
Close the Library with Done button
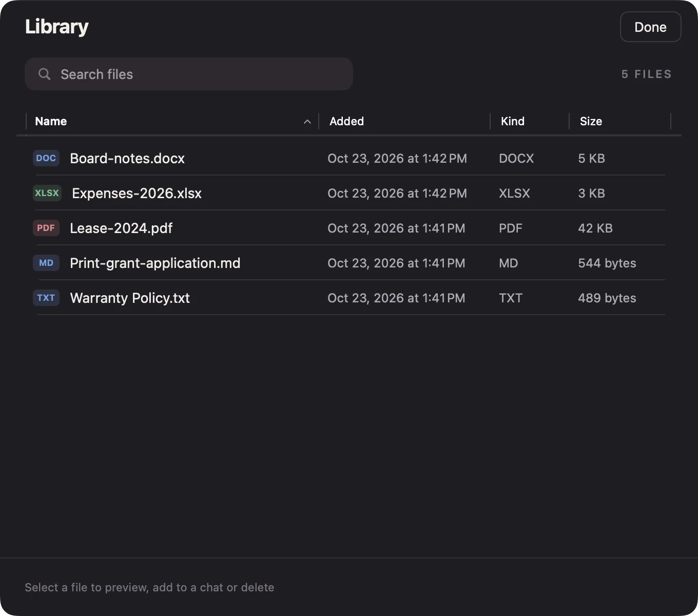point(651,27)
